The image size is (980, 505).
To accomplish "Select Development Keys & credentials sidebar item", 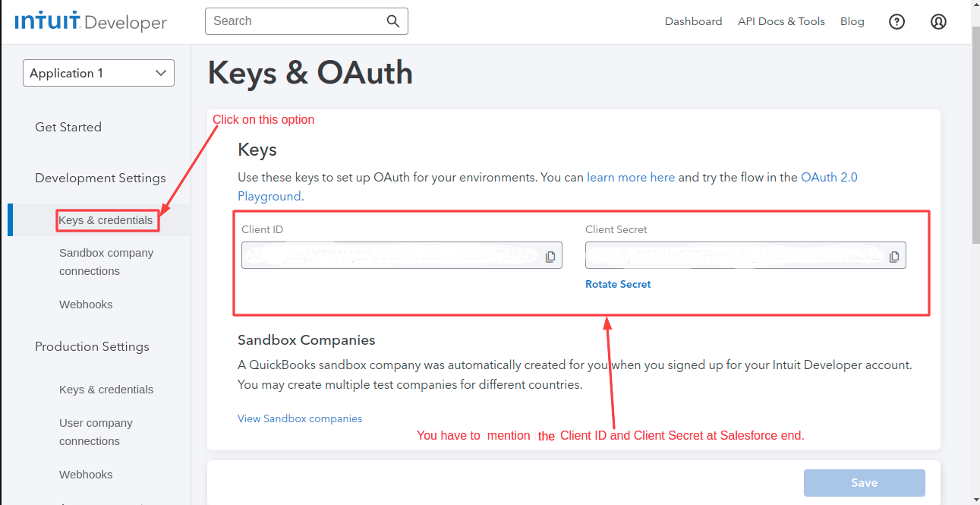I will [106, 220].
